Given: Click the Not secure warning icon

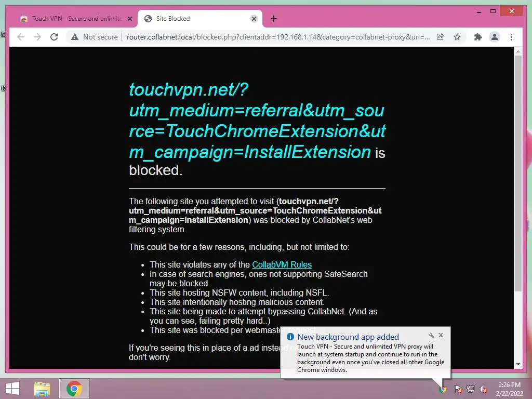Looking at the screenshot, I should (x=75, y=37).
